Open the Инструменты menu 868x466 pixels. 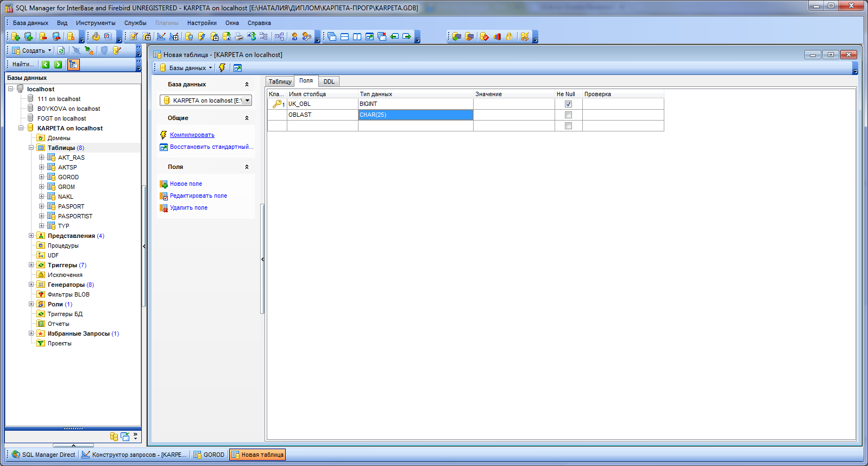pos(96,23)
